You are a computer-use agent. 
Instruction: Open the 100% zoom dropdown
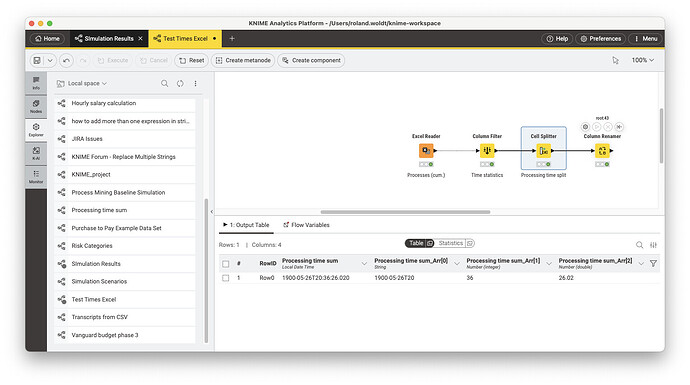point(642,60)
